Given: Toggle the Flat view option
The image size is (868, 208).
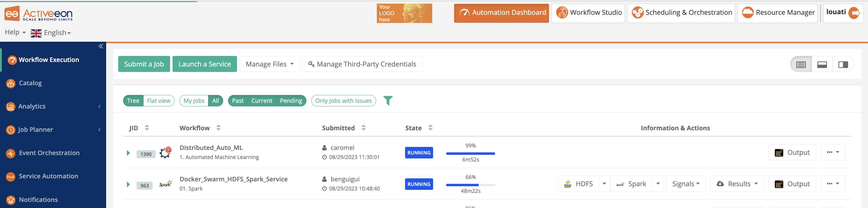Looking at the screenshot, I should pyautogui.click(x=159, y=101).
